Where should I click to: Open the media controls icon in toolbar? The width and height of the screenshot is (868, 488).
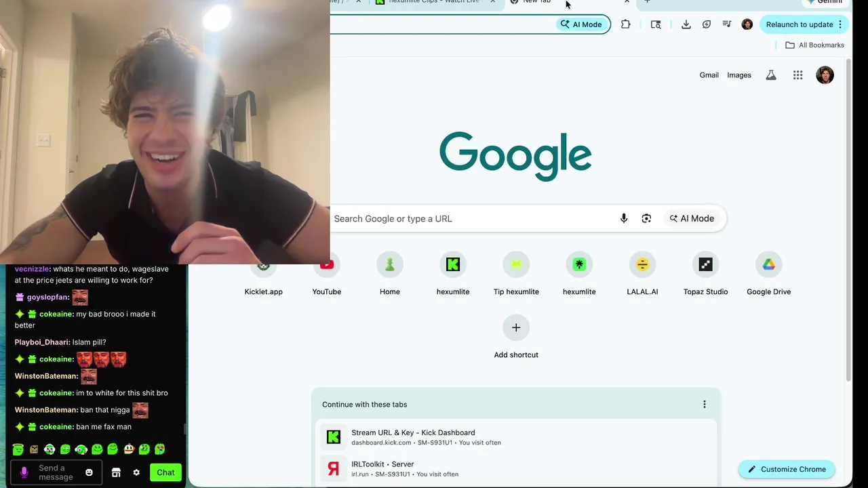(x=727, y=24)
